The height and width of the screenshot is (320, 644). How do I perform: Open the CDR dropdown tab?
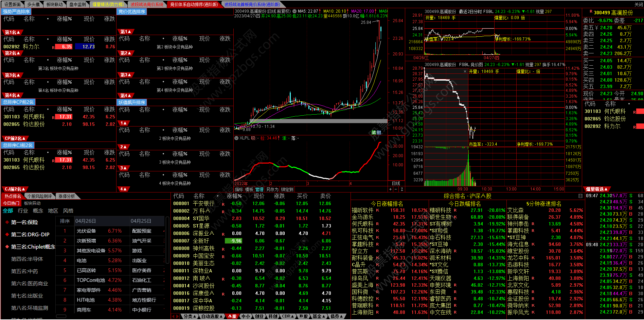288,316
